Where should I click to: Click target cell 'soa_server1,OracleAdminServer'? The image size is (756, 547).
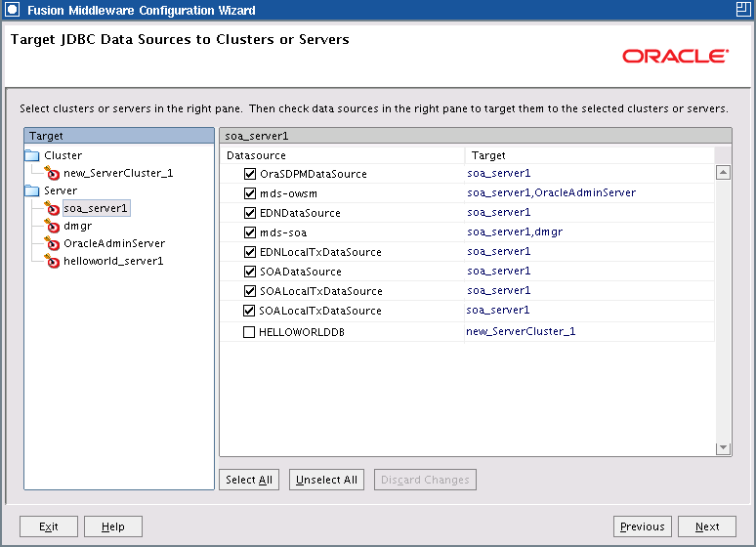pyautogui.click(x=551, y=192)
